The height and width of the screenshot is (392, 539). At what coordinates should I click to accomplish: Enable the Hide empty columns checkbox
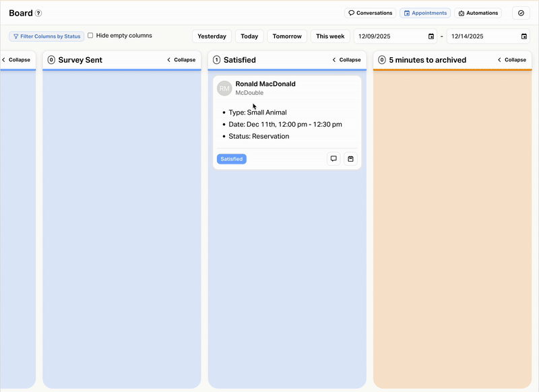coord(90,36)
